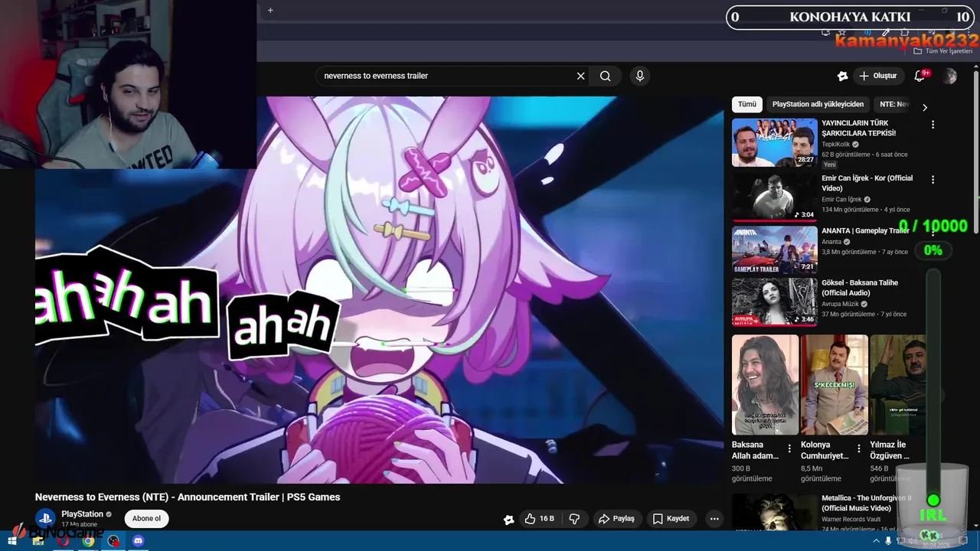Open YAYINCILARIN TÜRK ŞARKICILARA TEPKİSİ video title
The image size is (980, 551).
coord(859,128)
